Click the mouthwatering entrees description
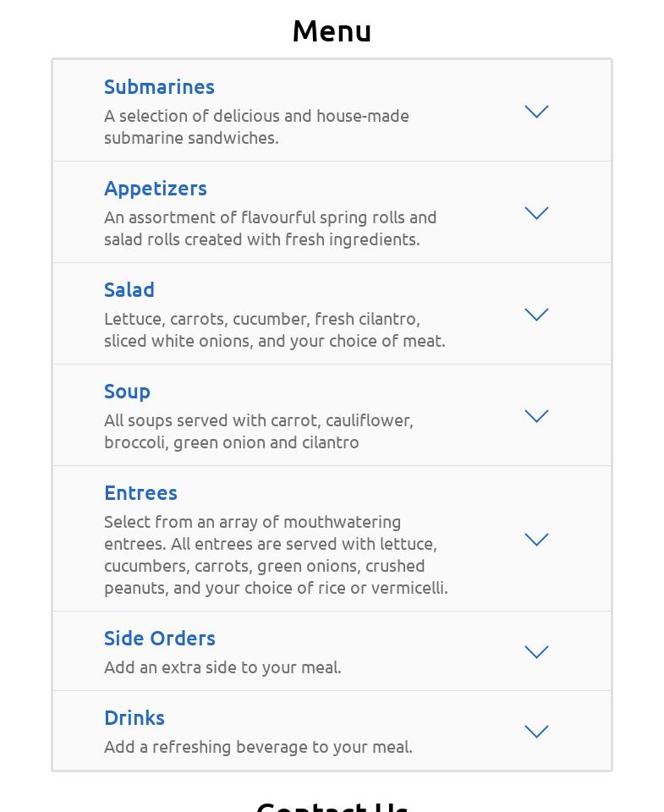 276,554
